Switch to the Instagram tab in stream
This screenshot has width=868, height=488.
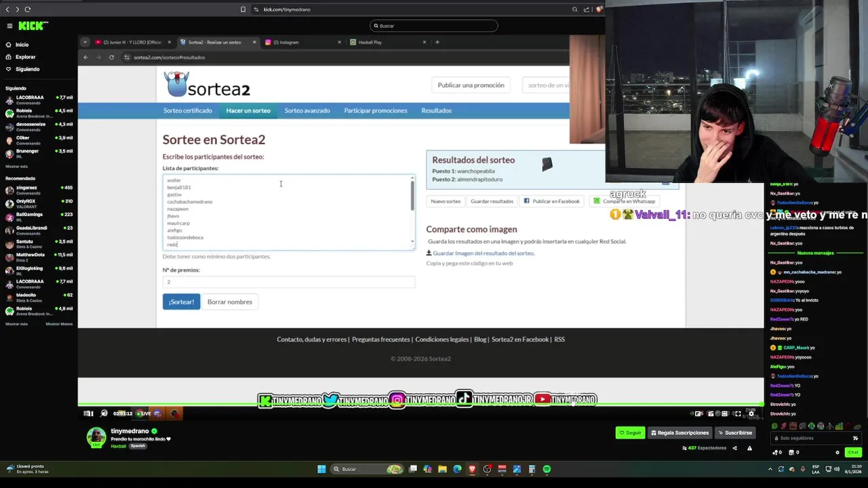coord(302,42)
